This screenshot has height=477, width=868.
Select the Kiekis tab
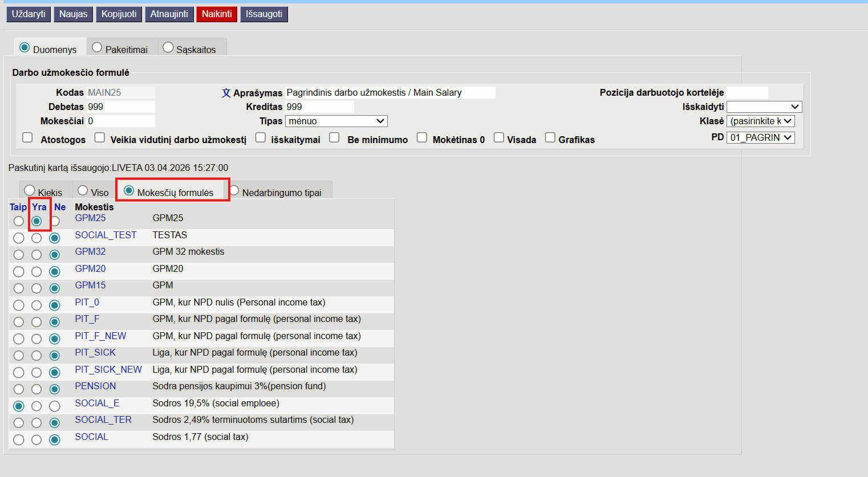click(x=30, y=190)
